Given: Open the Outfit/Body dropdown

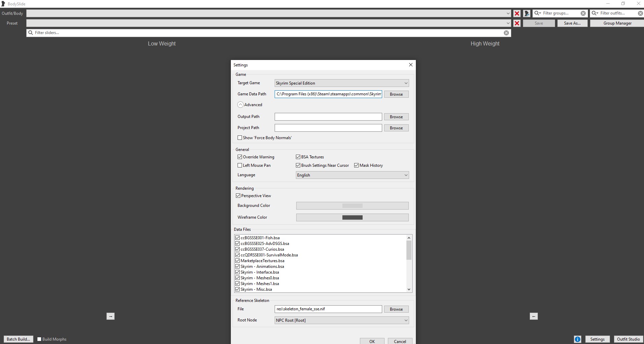Looking at the screenshot, I should click(269, 13).
